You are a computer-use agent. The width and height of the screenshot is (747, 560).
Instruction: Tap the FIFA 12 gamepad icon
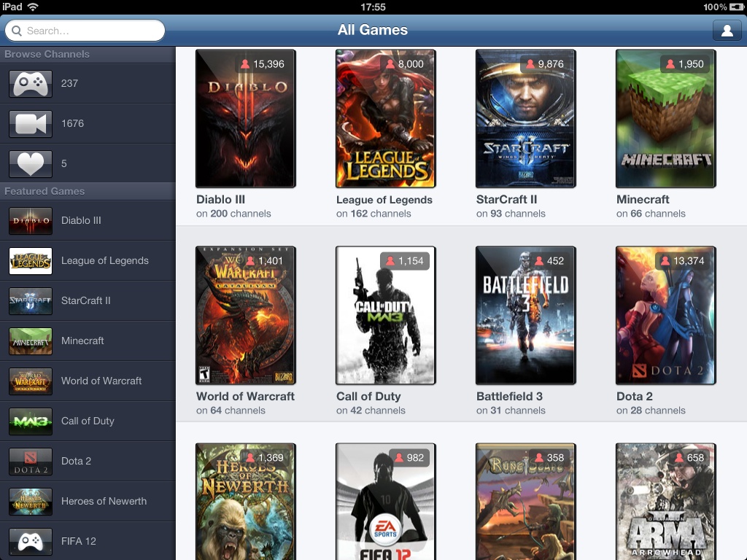pos(31,542)
